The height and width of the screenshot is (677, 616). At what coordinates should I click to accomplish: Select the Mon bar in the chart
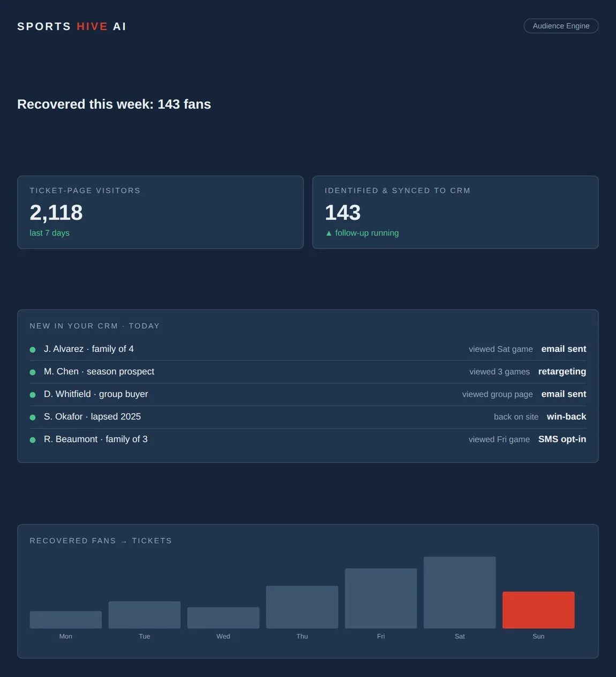click(66, 620)
